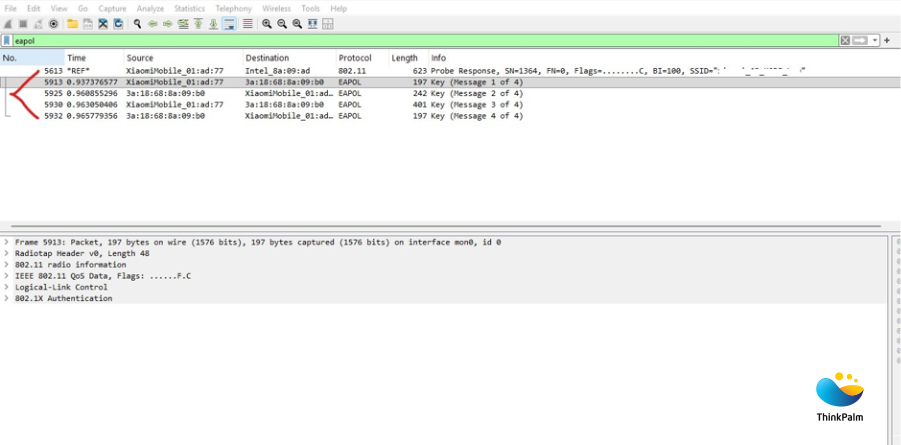Click the Find packet magnifier icon

tap(137, 24)
